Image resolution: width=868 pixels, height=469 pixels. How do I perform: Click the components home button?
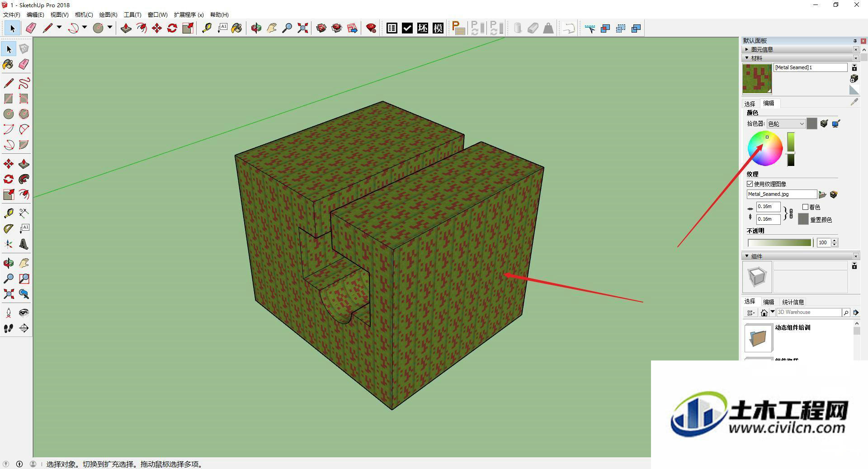coord(764,313)
